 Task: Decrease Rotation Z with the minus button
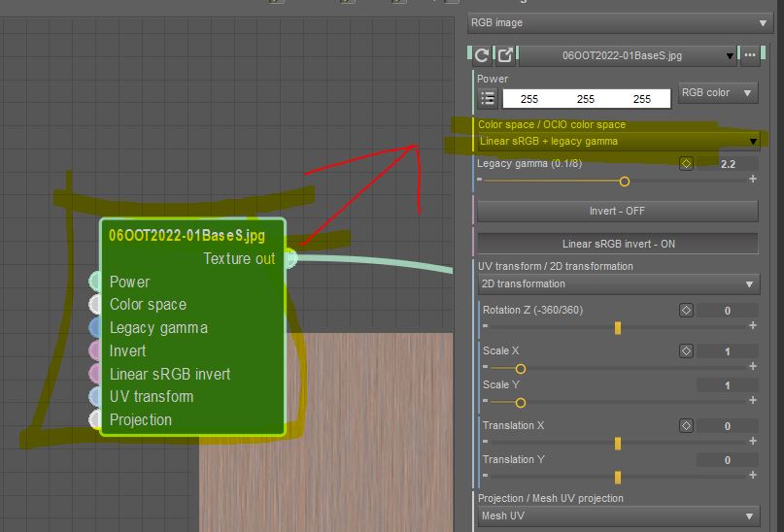pos(485,325)
